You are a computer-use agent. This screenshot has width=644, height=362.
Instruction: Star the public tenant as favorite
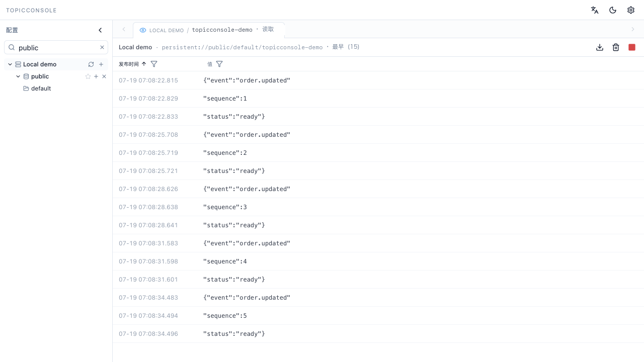[88, 76]
